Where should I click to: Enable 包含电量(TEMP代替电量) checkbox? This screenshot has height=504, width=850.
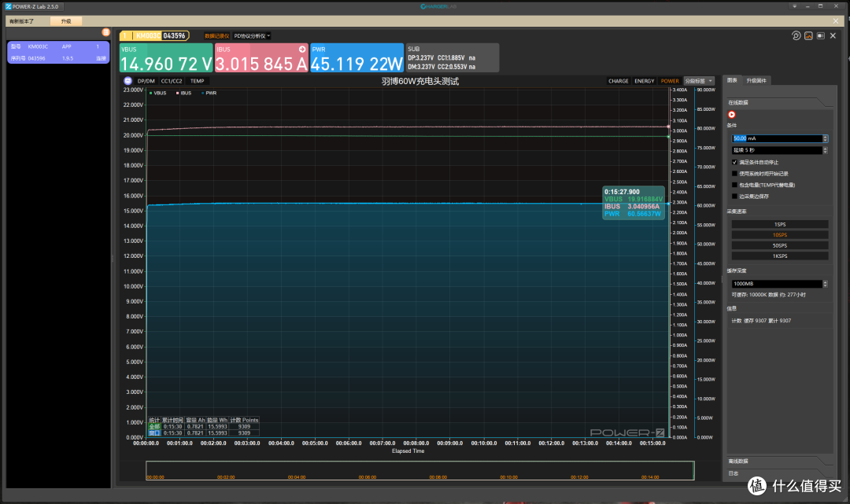[x=734, y=185]
